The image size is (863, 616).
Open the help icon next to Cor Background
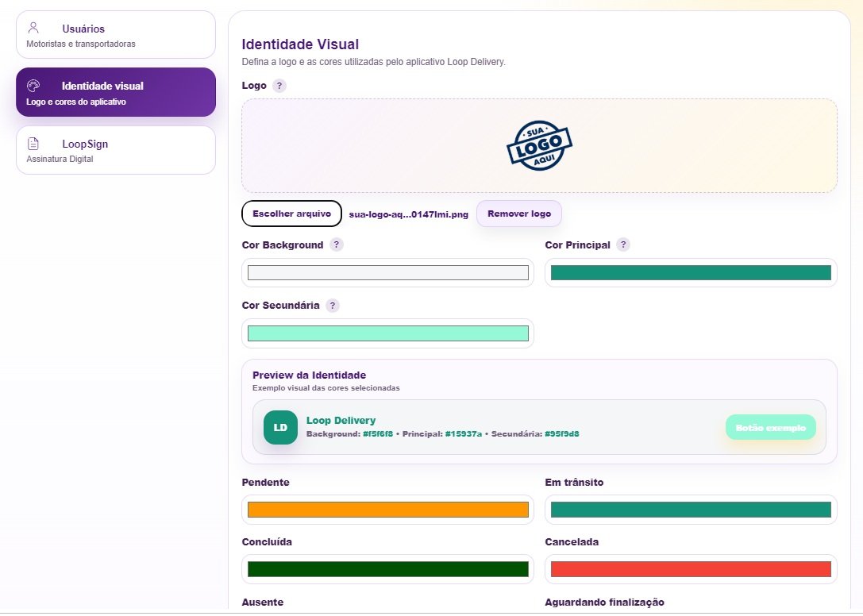click(x=337, y=244)
